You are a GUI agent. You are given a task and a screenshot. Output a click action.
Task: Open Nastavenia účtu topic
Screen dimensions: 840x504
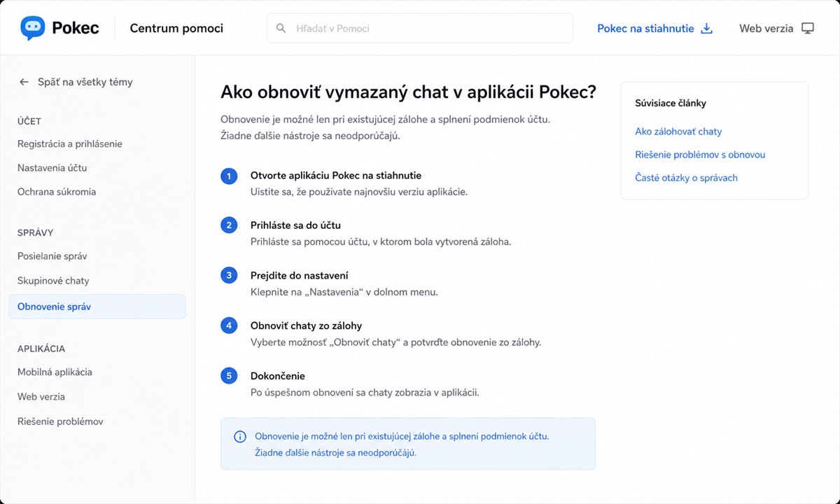52,168
